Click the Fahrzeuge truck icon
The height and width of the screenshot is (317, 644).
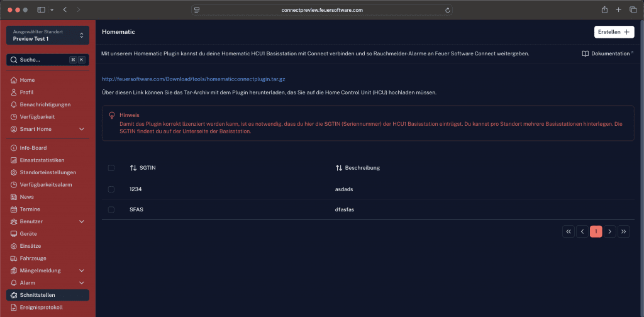(14, 258)
